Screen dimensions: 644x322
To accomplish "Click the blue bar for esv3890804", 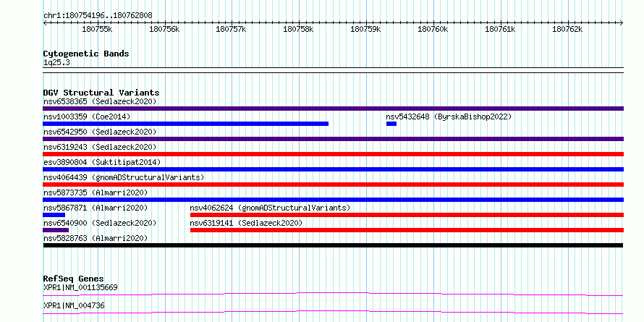I will [x=333, y=169].
